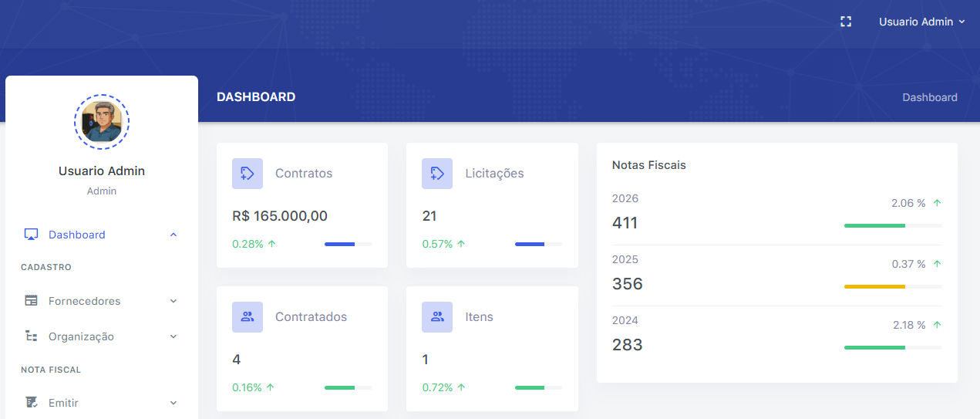Collapse the Dashboard menu chevron
Viewport: 980px width, 419px height.
coord(173,235)
